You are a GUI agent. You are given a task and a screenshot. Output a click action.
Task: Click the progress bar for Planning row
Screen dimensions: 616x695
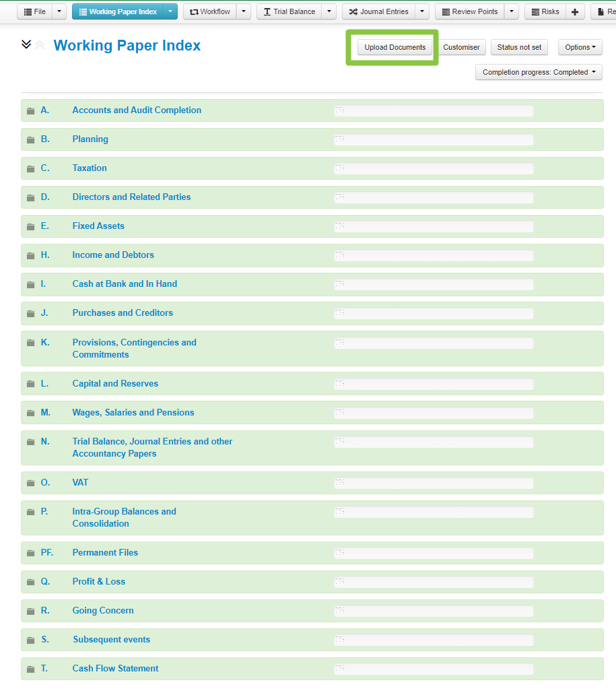click(434, 140)
